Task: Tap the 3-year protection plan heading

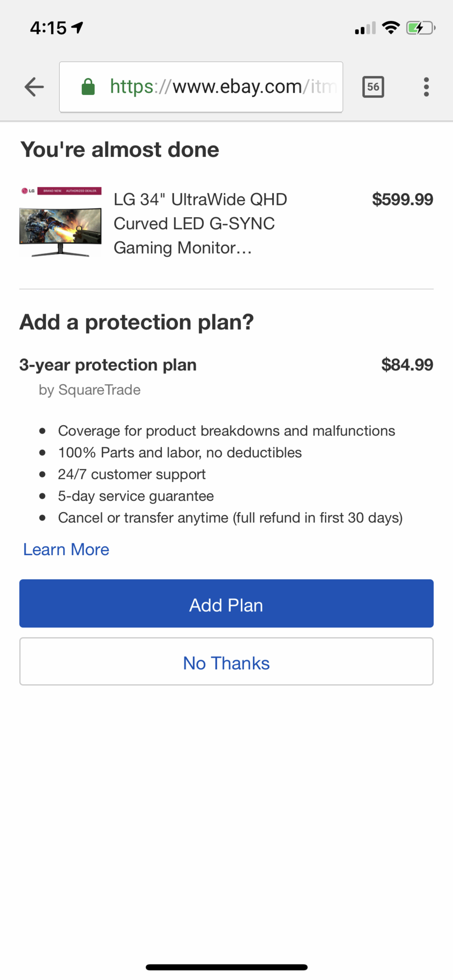Action: coord(108,365)
